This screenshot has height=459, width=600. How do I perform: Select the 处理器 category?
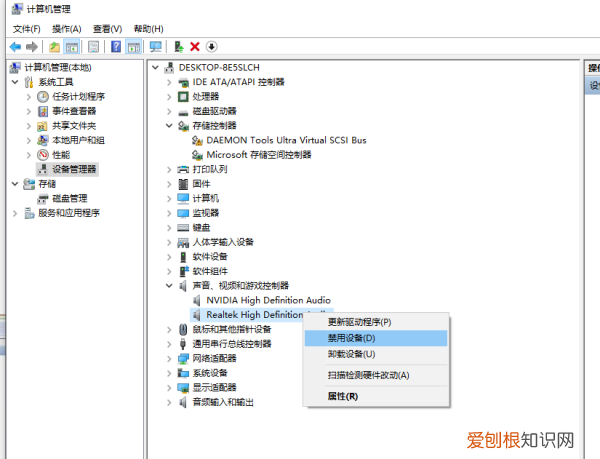pyautogui.click(x=205, y=96)
